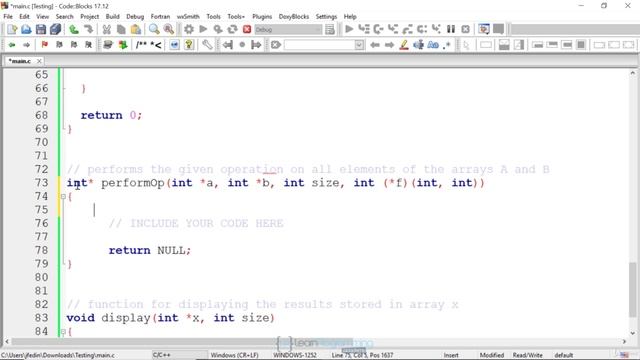This screenshot has height=360, width=640.
Task: Open the Debug menu
Action: tap(135, 17)
